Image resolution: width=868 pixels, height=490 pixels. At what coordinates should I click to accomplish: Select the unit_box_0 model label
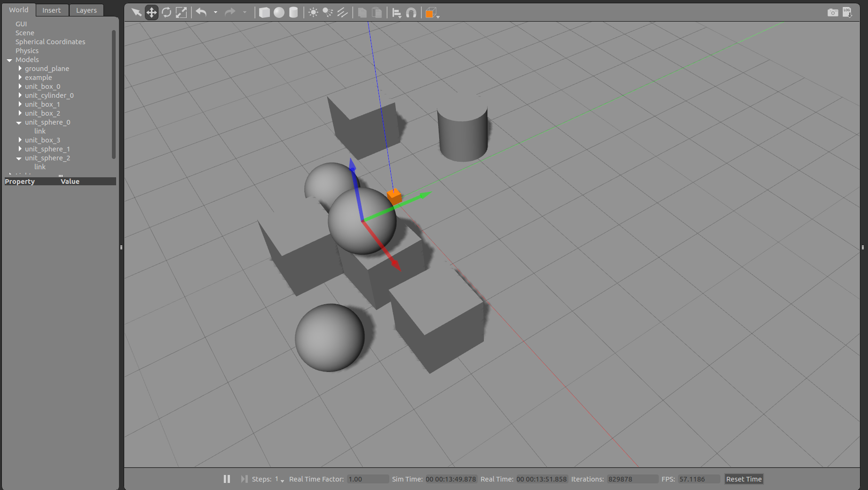[x=43, y=87]
